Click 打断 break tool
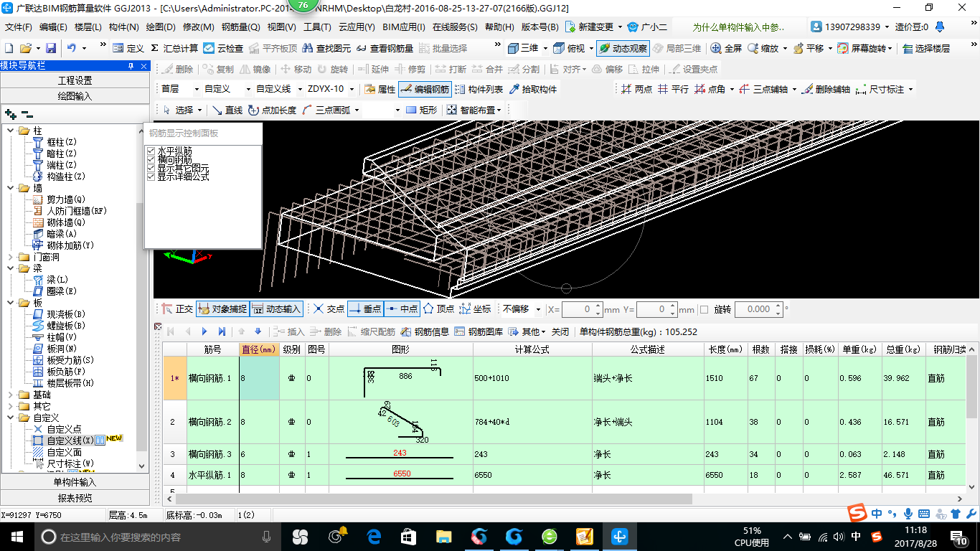Screen dimensions: 980x551 451,69
